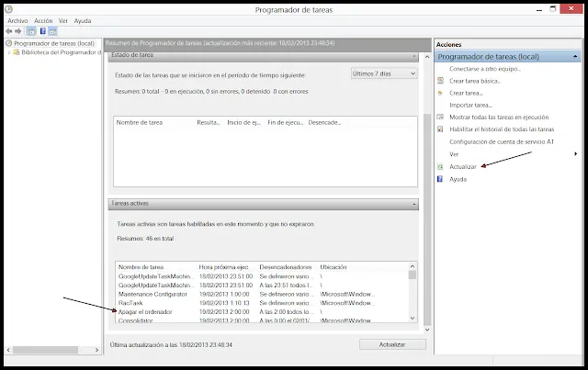588x370 pixels.
Task: Click the green Actualizar icon in Acciones
Action: coord(440,167)
